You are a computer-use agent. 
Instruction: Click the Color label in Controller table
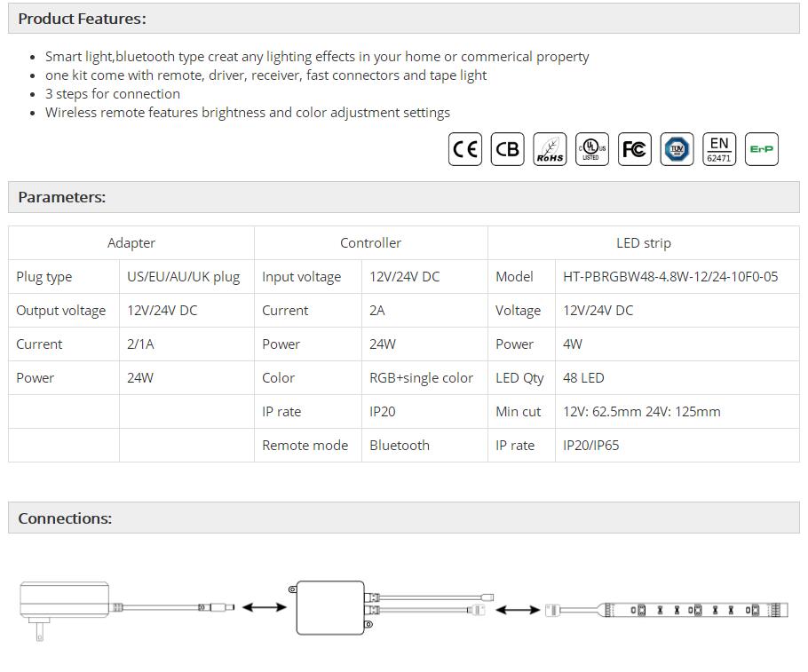278,378
